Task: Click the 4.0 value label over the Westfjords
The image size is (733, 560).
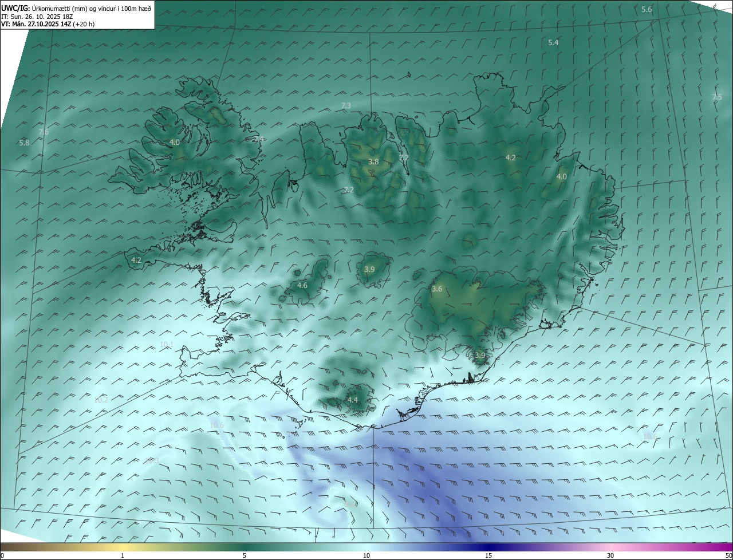Action: tap(175, 142)
